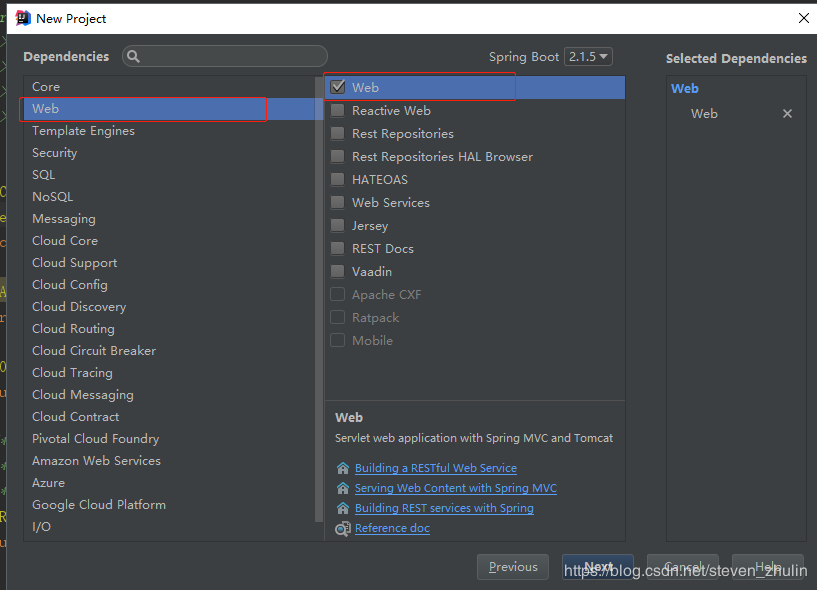Click the IntelliJ icon in the dialog title bar
Viewport: 817px width, 590px height.
point(21,17)
